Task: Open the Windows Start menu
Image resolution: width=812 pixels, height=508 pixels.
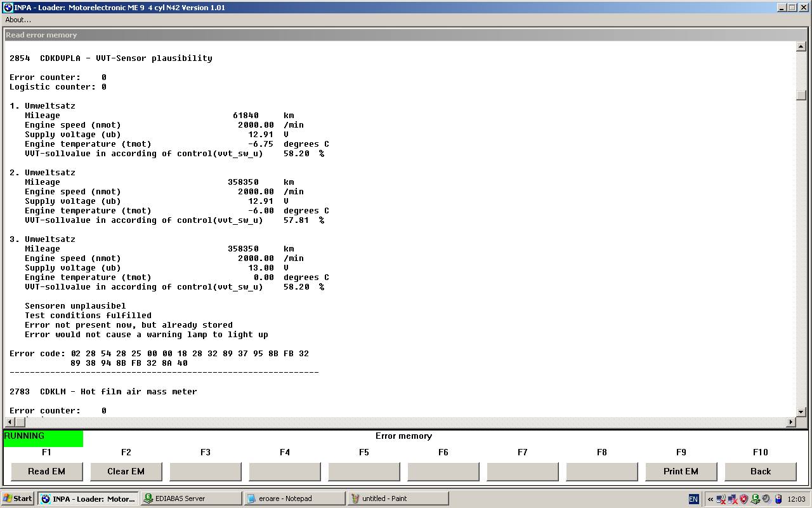Action: [x=18, y=498]
